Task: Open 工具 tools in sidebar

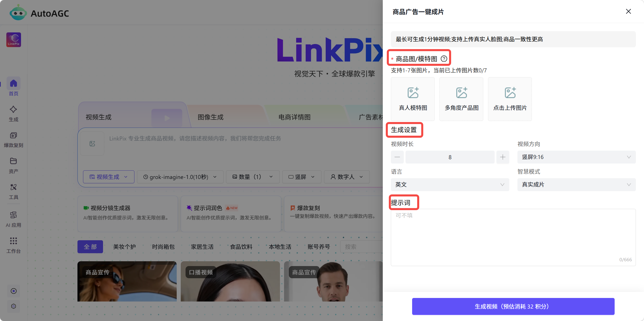Action: pyautogui.click(x=13, y=192)
